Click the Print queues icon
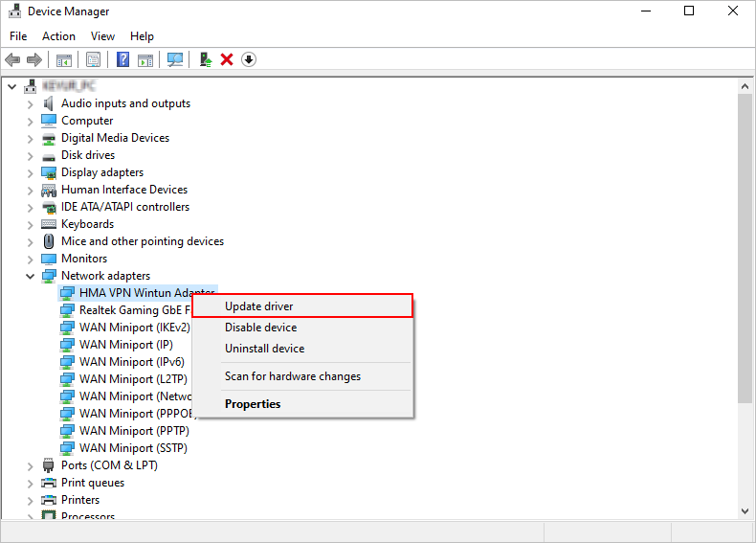The width and height of the screenshot is (756, 543). click(48, 483)
